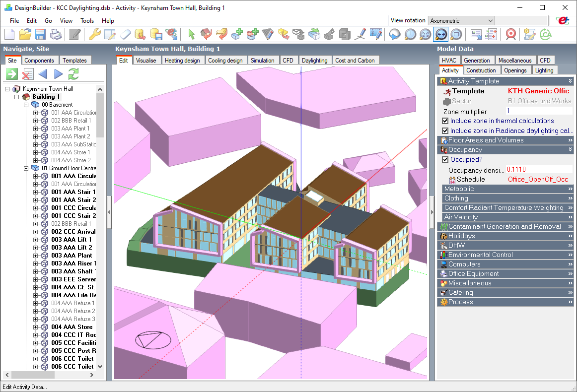577x392 pixels.
Task: Open the View rotation Axonometric dropdown
Action: click(x=490, y=21)
